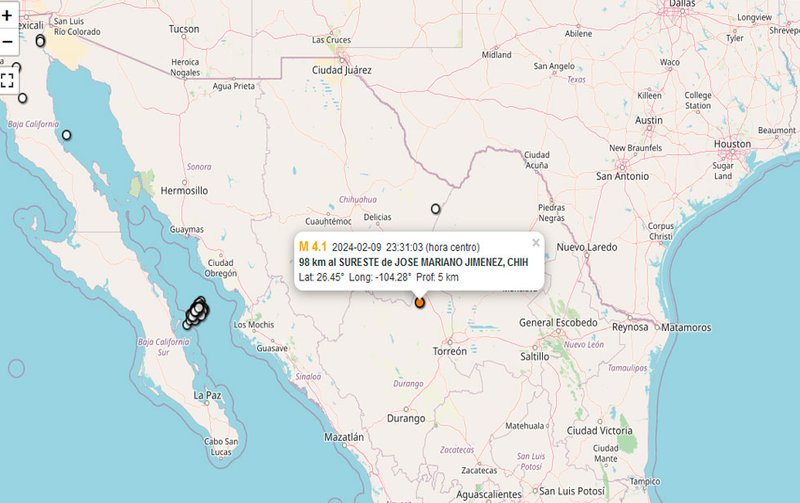
Task: Click the La Paz city label
Action: point(207,395)
